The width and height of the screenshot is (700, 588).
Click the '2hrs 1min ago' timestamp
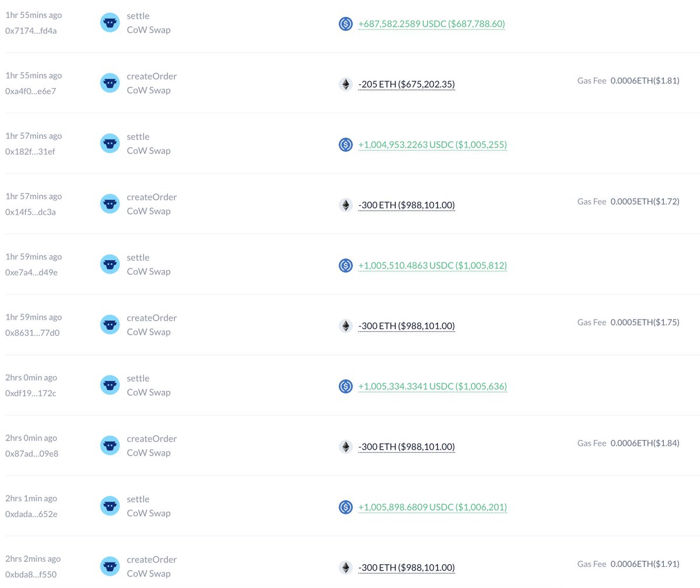(x=32, y=498)
